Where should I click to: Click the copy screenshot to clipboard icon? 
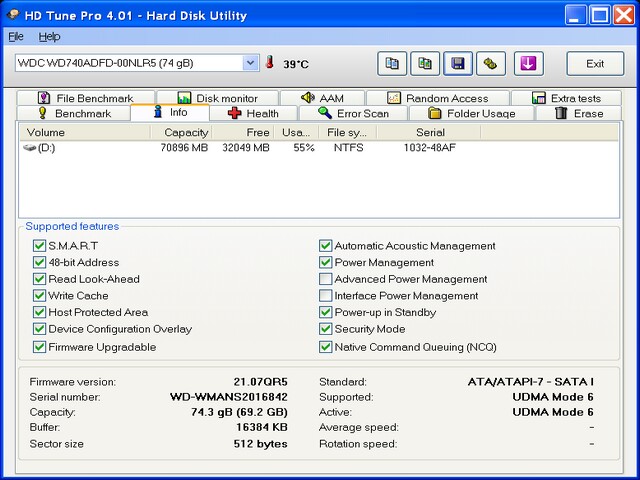coord(425,64)
